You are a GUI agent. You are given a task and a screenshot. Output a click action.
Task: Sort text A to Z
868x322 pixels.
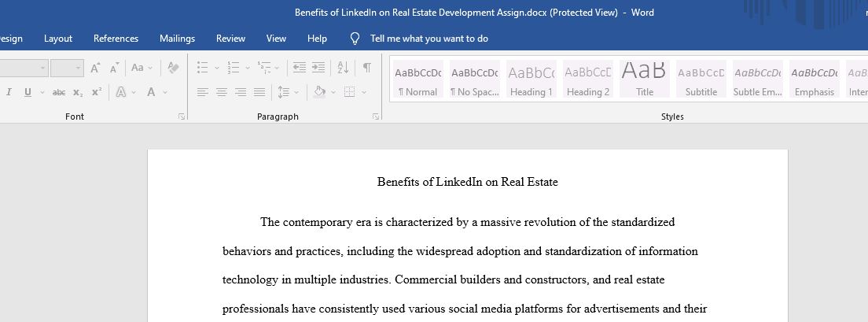344,68
